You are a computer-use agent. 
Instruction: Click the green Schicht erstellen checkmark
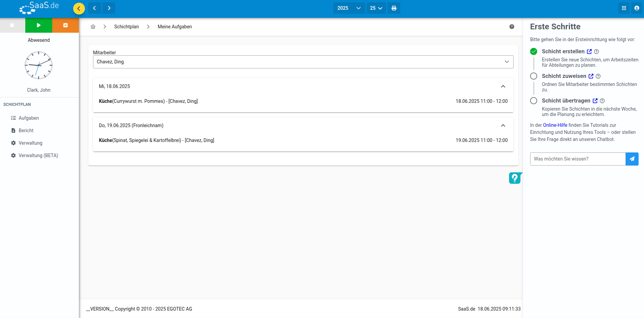(x=533, y=52)
